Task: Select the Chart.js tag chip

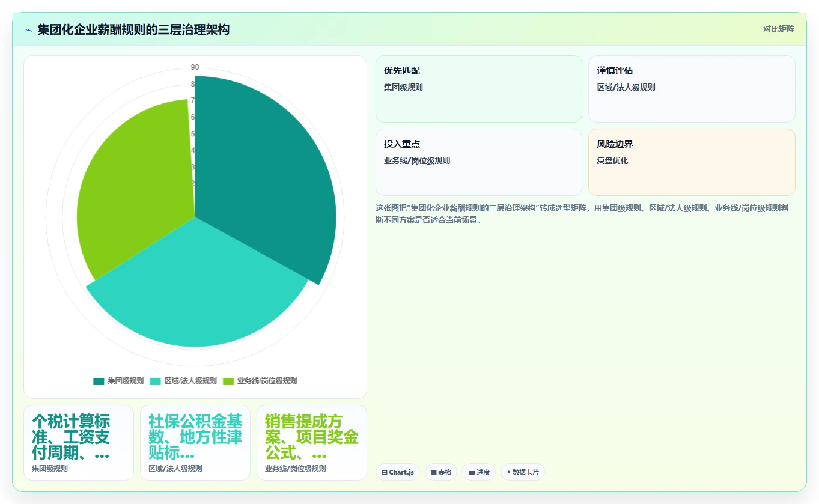Action: (398, 472)
